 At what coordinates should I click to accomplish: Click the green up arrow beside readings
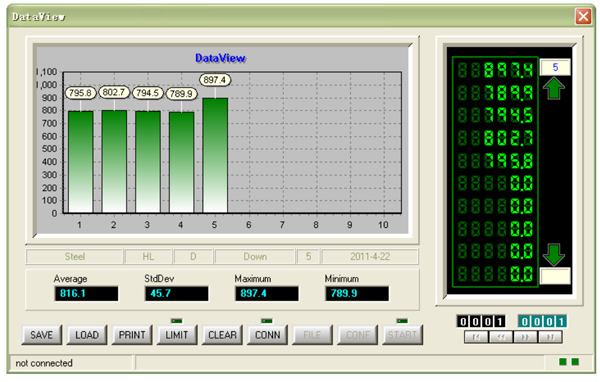click(554, 88)
